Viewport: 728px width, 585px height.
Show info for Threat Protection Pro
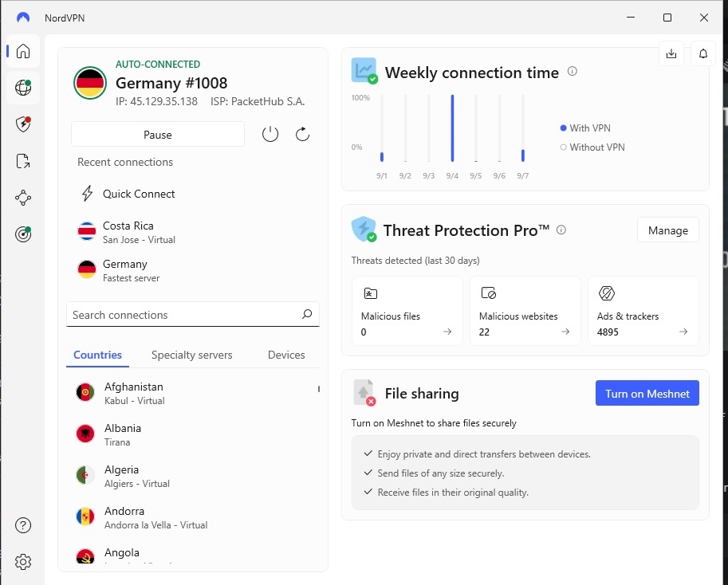coord(561,230)
